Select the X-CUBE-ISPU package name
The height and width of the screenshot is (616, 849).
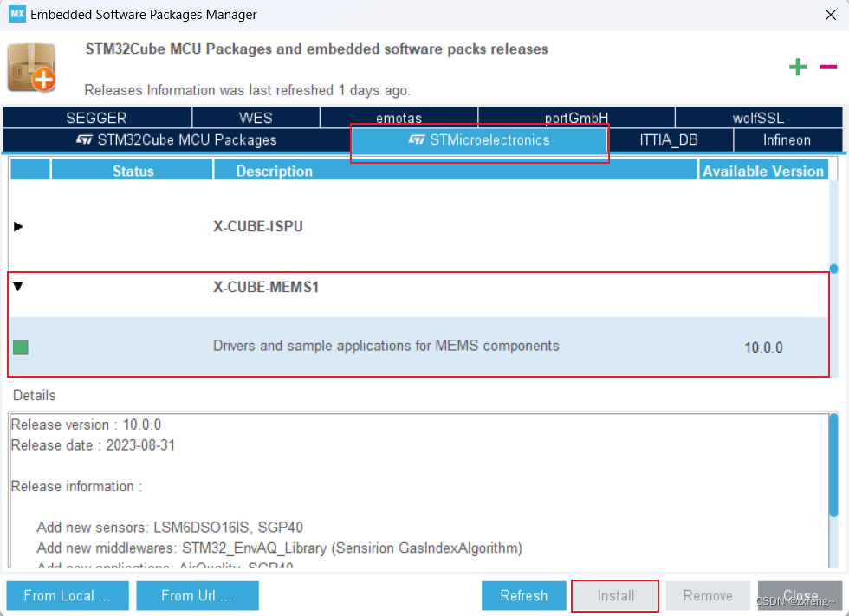click(x=258, y=226)
